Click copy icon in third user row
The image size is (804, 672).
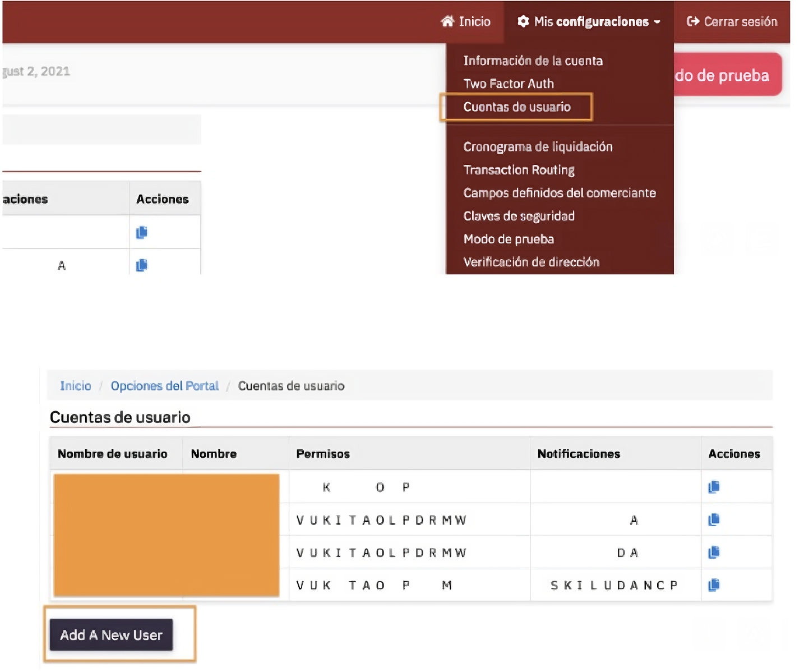[x=714, y=553]
